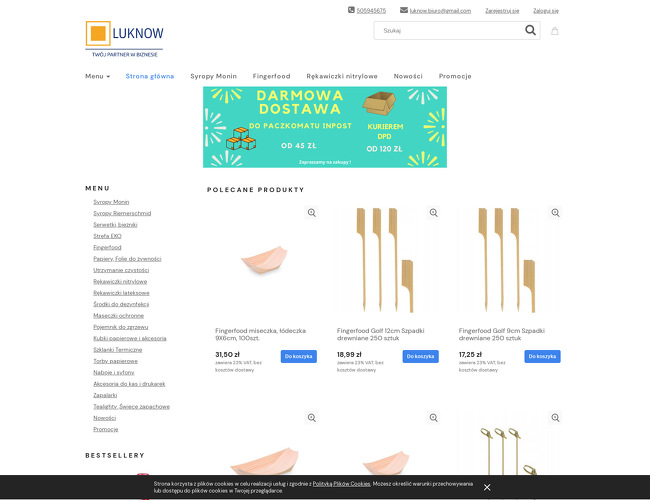The image size is (650, 500).
Task: Zoom the fingerfood miseczka product image
Action: click(312, 213)
